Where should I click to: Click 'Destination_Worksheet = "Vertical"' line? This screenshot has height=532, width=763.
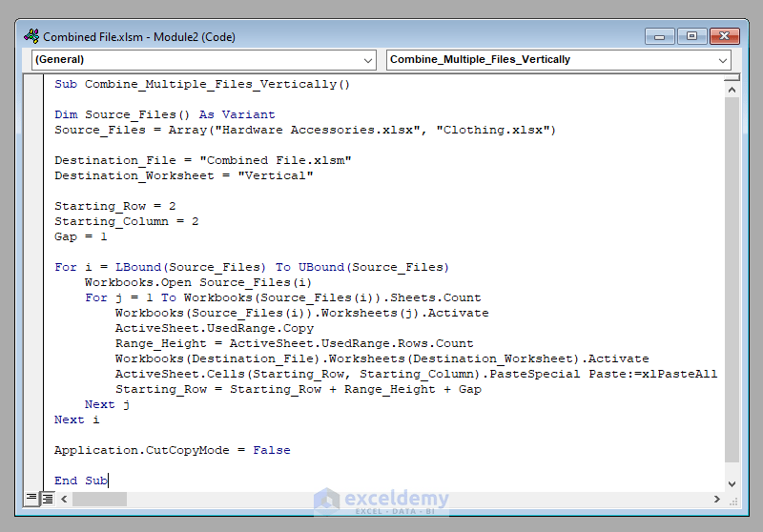(x=183, y=175)
